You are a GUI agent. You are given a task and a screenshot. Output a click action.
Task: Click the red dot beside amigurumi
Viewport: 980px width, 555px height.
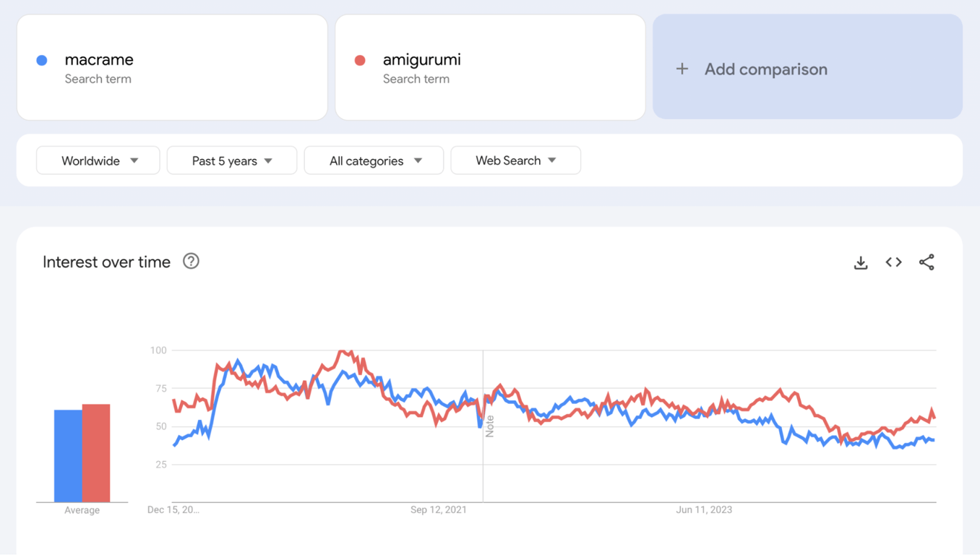(359, 60)
